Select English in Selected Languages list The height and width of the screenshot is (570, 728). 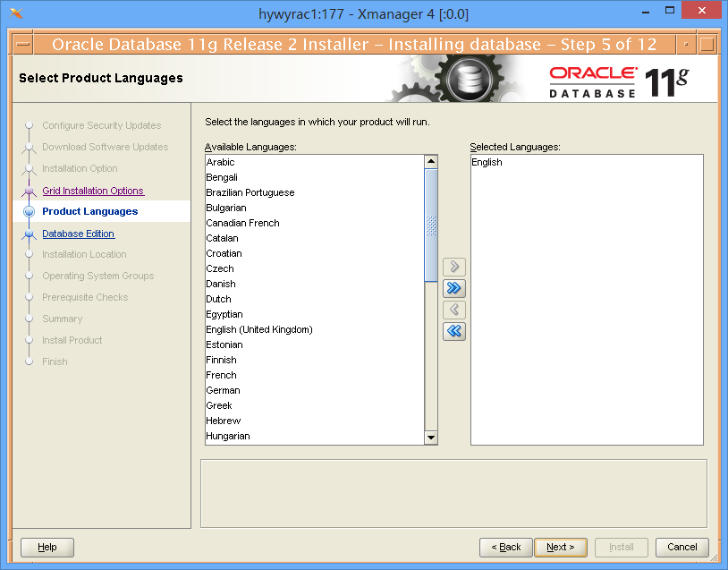(587, 162)
